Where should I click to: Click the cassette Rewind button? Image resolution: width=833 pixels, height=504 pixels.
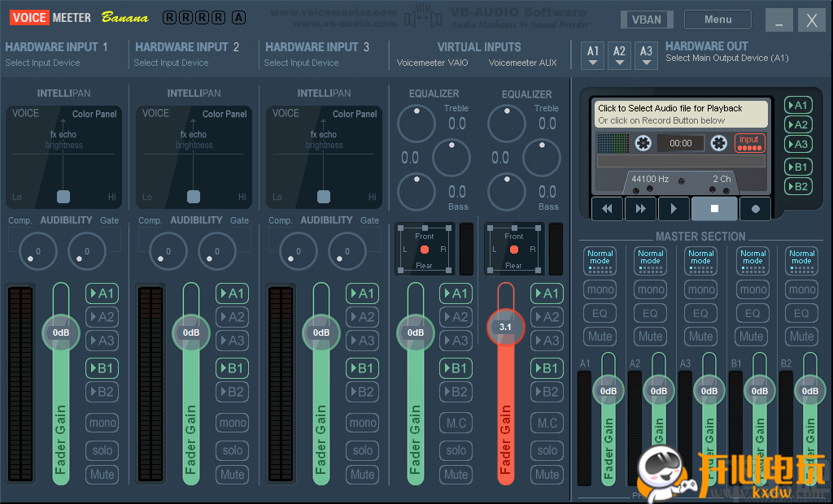tap(607, 209)
